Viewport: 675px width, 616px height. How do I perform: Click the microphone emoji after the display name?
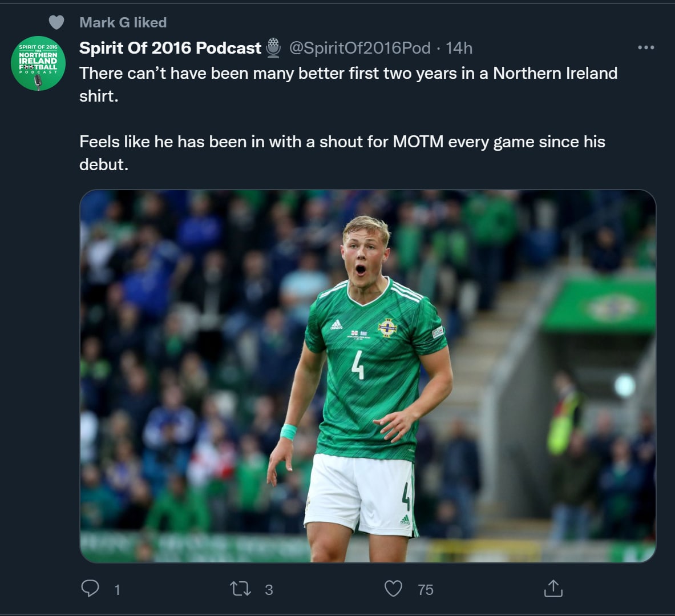point(274,48)
